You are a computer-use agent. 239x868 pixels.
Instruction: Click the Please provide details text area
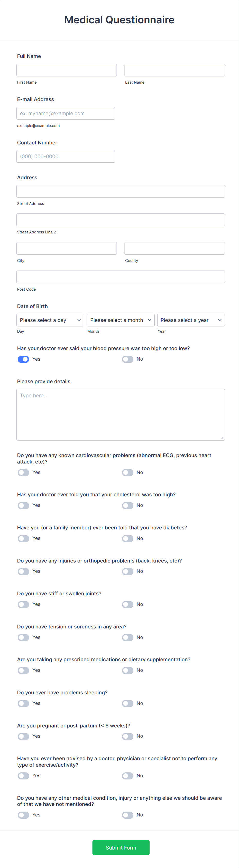pyautogui.click(x=121, y=414)
